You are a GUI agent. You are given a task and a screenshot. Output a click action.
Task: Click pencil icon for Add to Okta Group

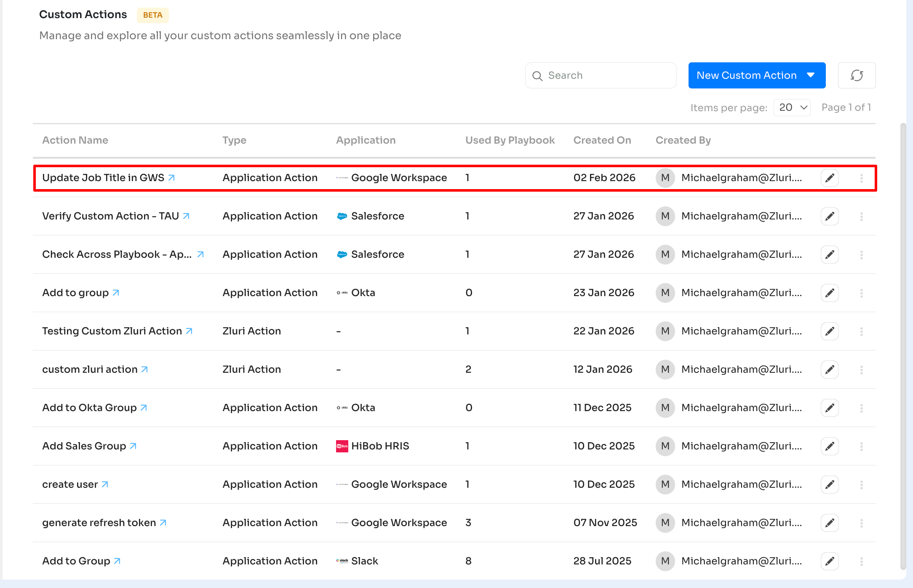click(x=829, y=408)
